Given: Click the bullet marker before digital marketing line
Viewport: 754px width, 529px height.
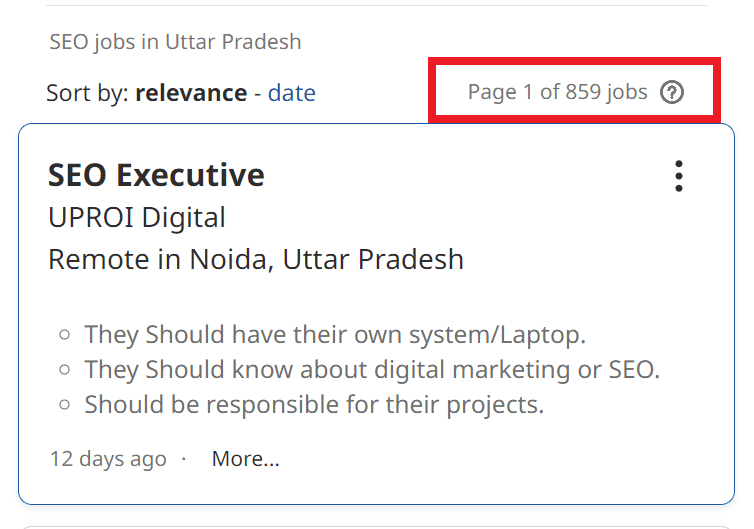Looking at the screenshot, I should (x=65, y=370).
